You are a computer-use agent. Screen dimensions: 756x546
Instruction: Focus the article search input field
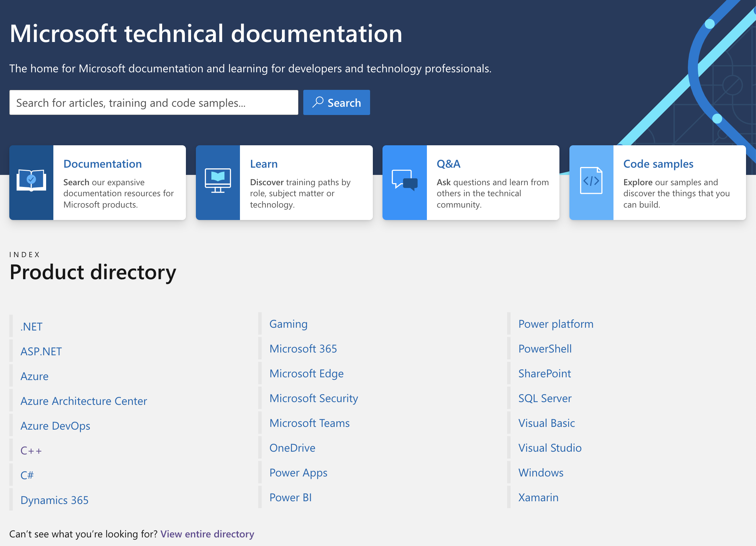pos(154,103)
